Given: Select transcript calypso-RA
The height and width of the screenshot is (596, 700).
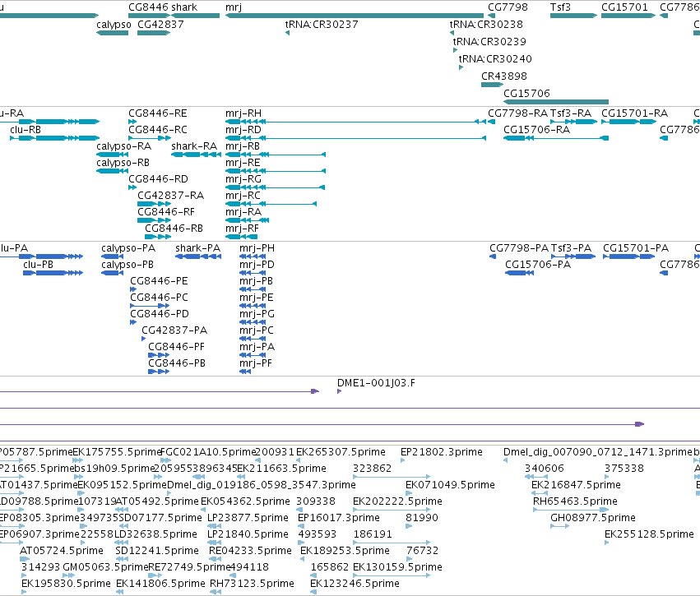Looking at the screenshot, I should pyautogui.click(x=113, y=155).
